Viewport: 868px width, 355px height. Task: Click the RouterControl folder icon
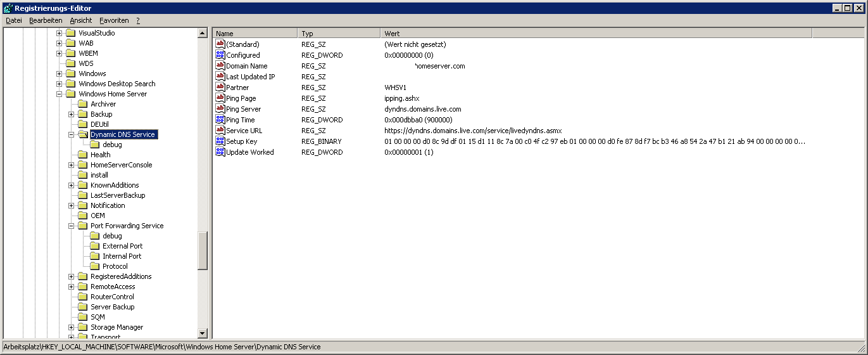[82, 297]
